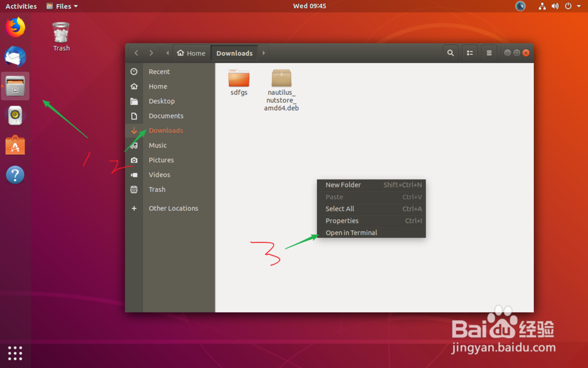588x368 pixels.
Task: Choose Properties from context menu
Action: [371, 221]
